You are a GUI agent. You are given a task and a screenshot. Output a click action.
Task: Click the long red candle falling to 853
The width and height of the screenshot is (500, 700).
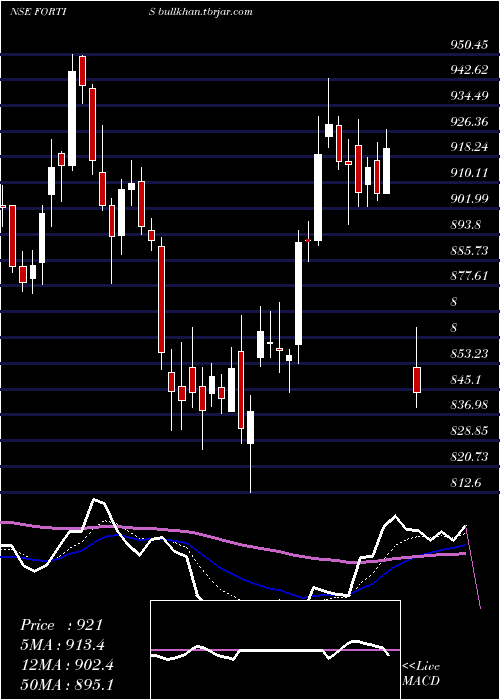point(161,300)
